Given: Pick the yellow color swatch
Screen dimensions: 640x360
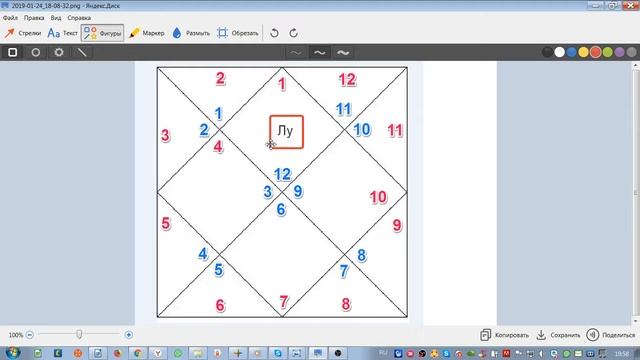Looking at the screenshot, I should (x=584, y=52).
